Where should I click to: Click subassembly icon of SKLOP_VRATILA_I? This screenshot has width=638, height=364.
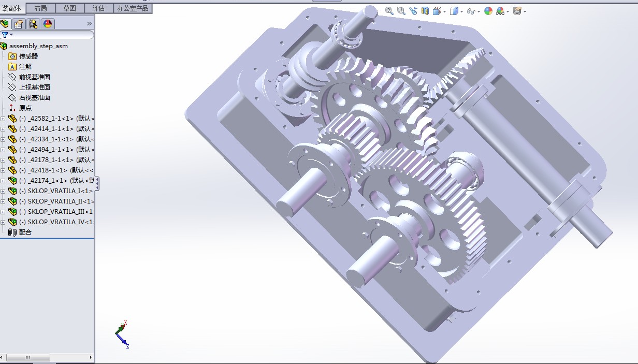12,191
